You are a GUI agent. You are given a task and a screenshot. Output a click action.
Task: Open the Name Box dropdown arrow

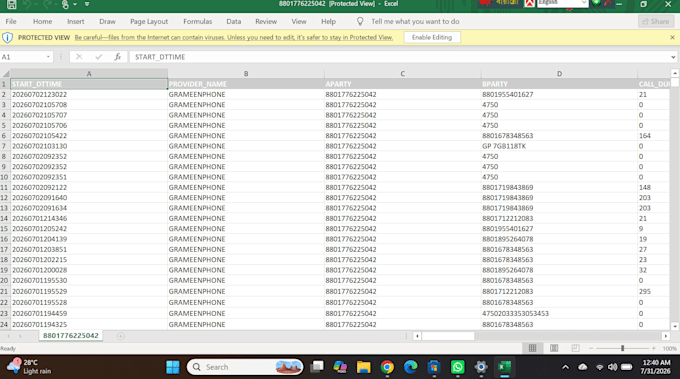coord(48,57)
